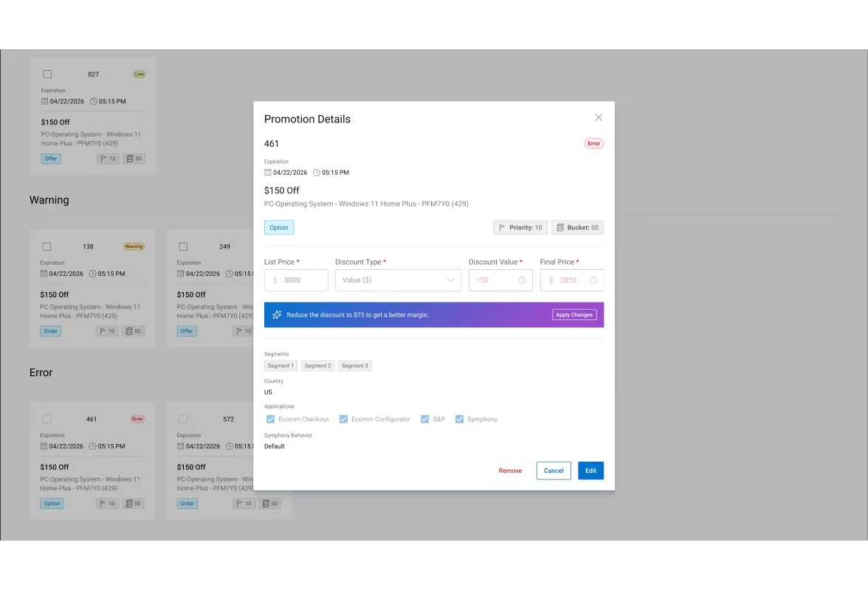The height and width of the screenshot is (590, 868).
Task: Click priority flag chip on card 572
Action: coord(244,504)
